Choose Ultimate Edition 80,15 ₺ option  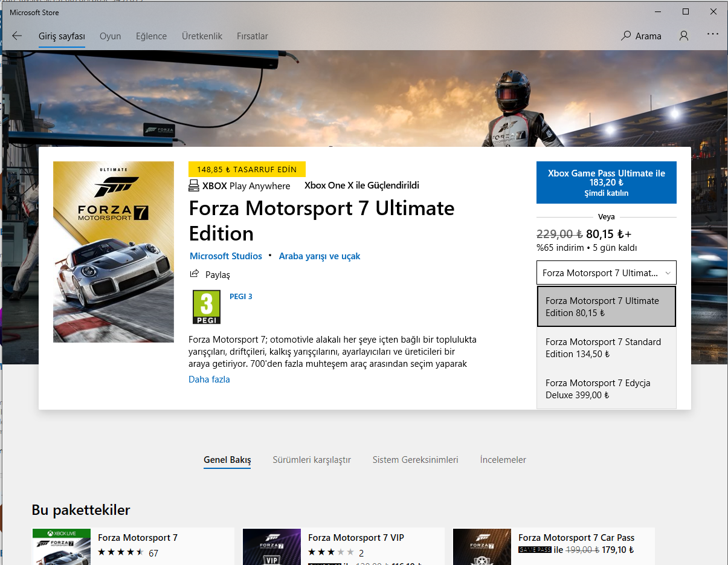tap(607, 306)
